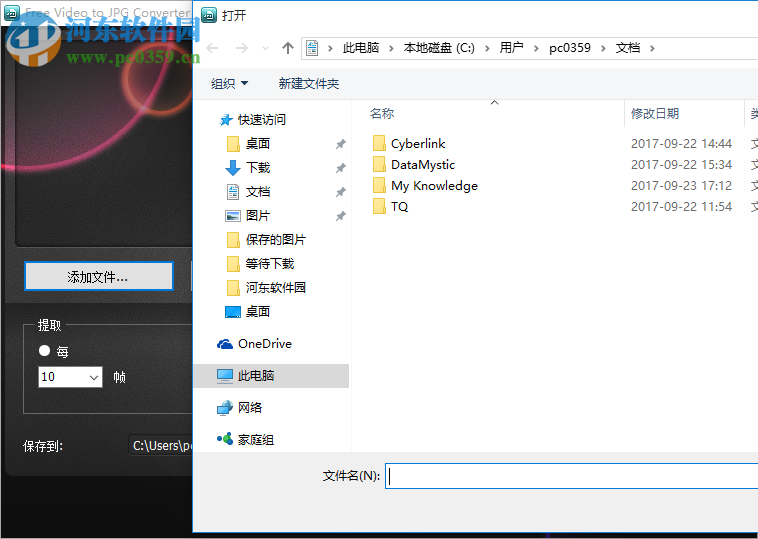
Task: Click pin icon beside 图片
Action: point(341,216)
